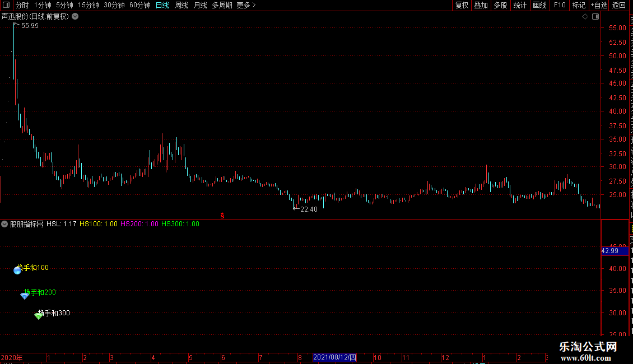Click the blue sphere 换手和100 marker
Screen dimensions: 633x364
17,270
